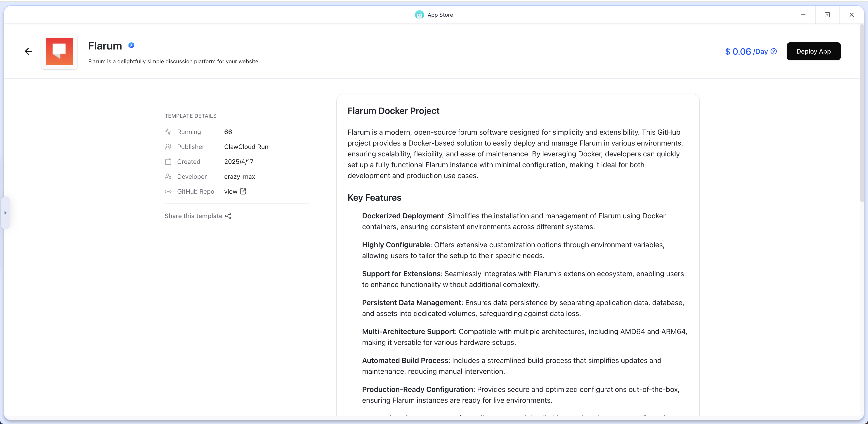This screenshot has height=424, width=868.
Task: Expand the left edge side panel arrow
Action: pos(5,213)
